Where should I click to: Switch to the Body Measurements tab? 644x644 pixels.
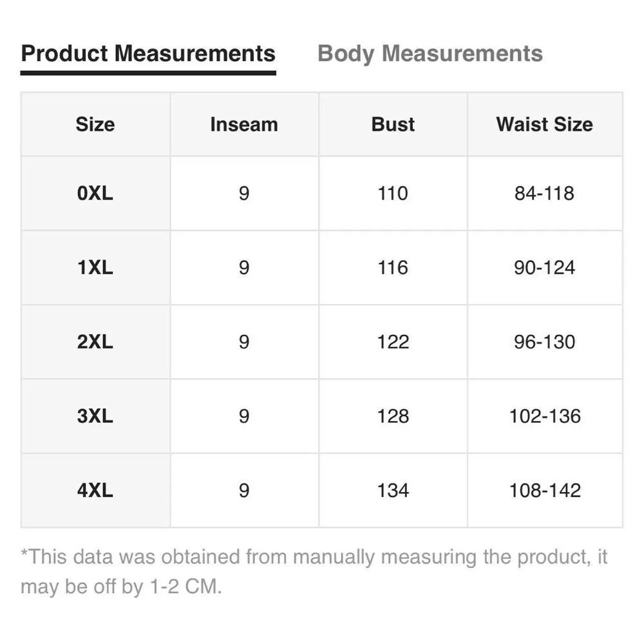[x=430, y=53]
